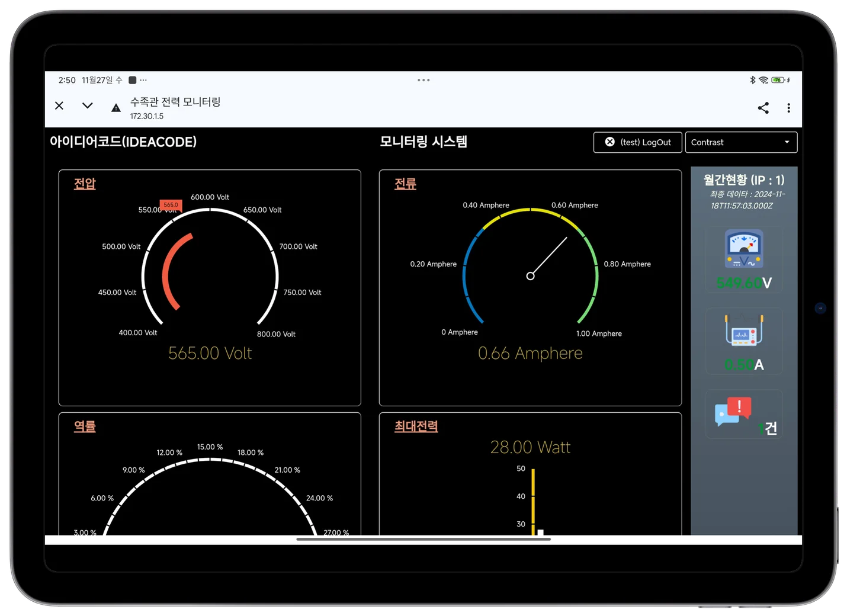Screen dimensions: 847x616
Task: Tap the Wi-Fi status icon
Action: point(763,80)
